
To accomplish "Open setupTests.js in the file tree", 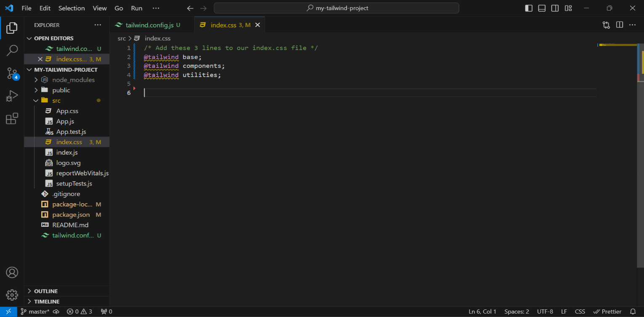I will tap(67, 183).
